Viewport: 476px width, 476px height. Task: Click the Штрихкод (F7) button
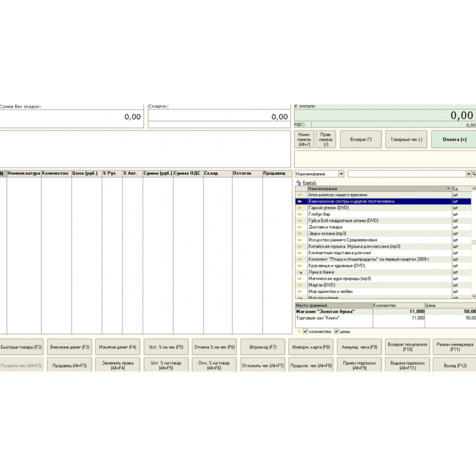point(263,347)
